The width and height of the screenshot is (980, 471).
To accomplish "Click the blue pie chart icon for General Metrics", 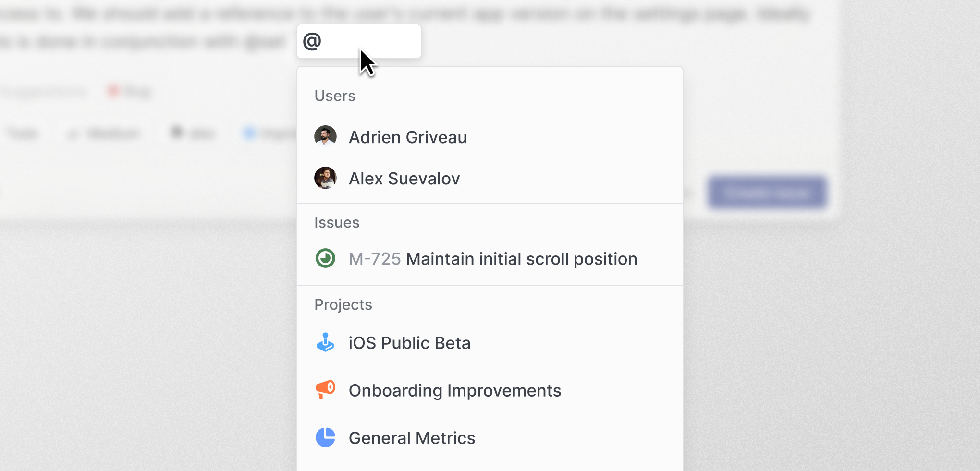I will pyautogui.click(x=325, y=437).
